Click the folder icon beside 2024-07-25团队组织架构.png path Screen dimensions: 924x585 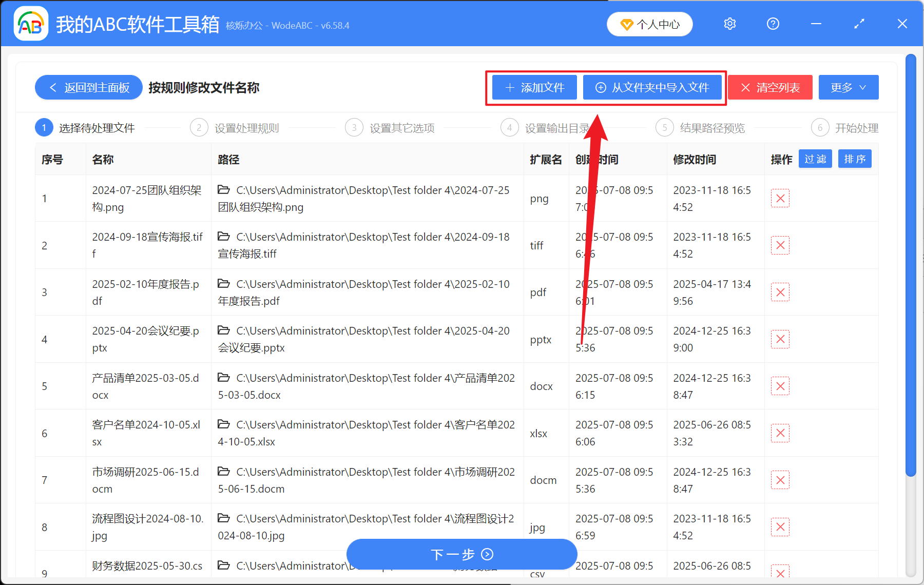224,189
